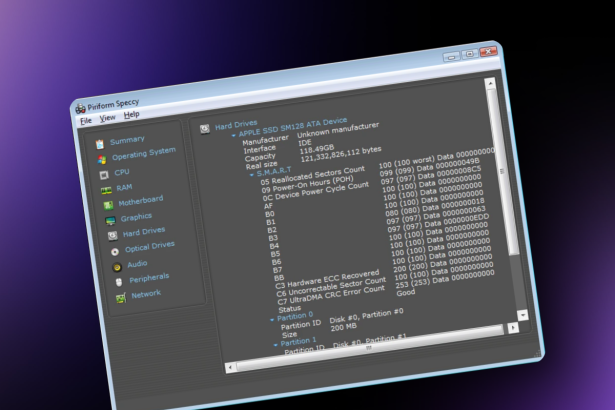This screenshot has height=410, width=615.
Task: Click the vertical scrollbar thumb
Action: point(502,171)
